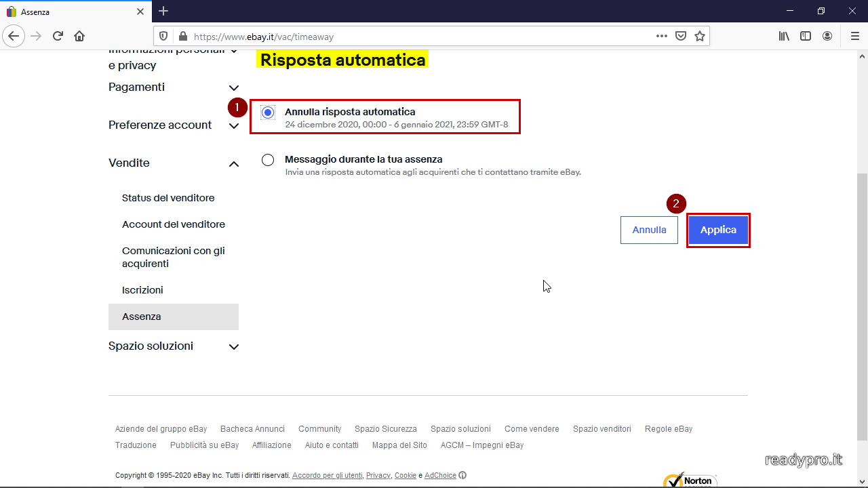
Task: Click the Pocket save icon
Action: coord(681,36)
